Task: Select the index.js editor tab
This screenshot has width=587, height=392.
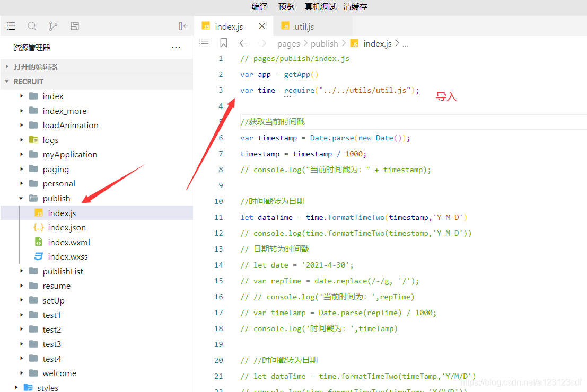Action: [234, 26]
